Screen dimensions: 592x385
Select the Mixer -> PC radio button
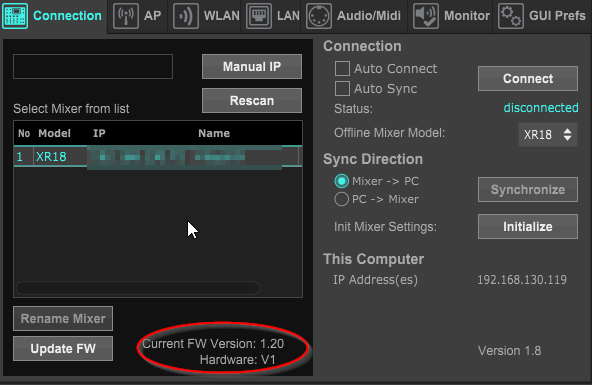(341, 181)
